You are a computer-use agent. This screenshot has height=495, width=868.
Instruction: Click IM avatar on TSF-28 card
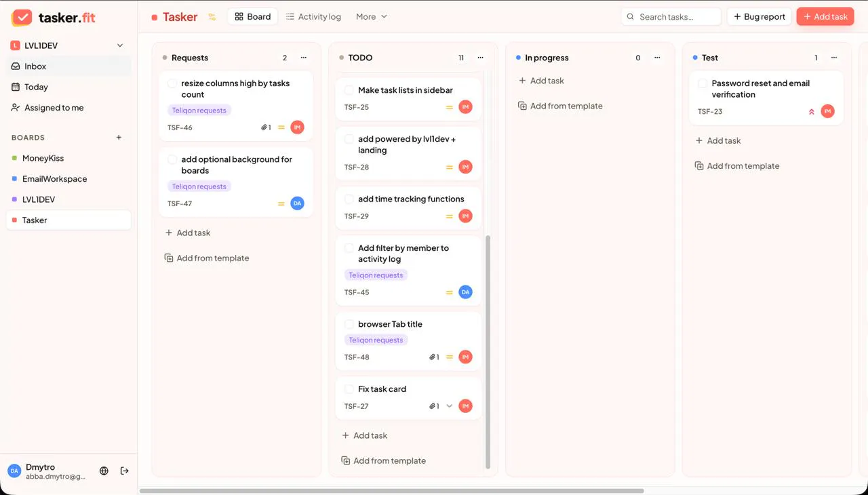coord(465,167)
